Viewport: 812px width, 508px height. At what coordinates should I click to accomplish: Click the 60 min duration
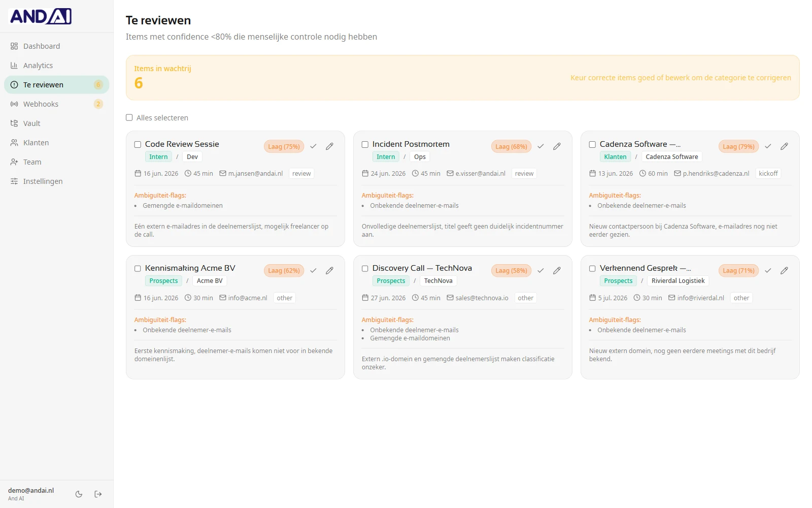658,174
